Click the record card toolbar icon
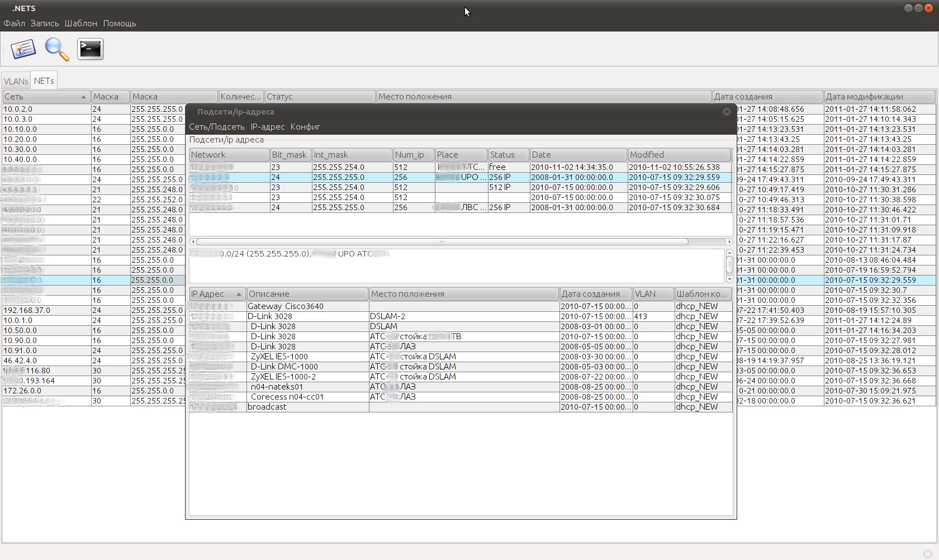 23,49
